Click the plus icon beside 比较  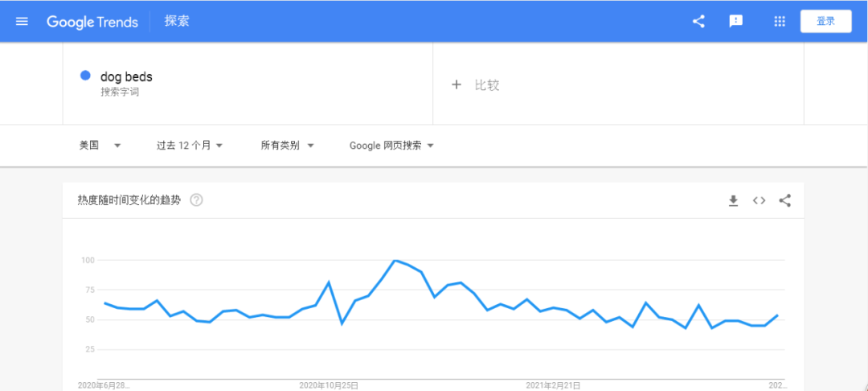coord(457,84)
